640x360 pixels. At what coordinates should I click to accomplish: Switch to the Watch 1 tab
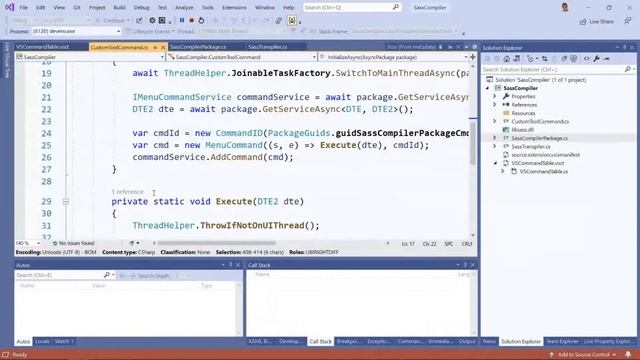click(x=64, y=341)
